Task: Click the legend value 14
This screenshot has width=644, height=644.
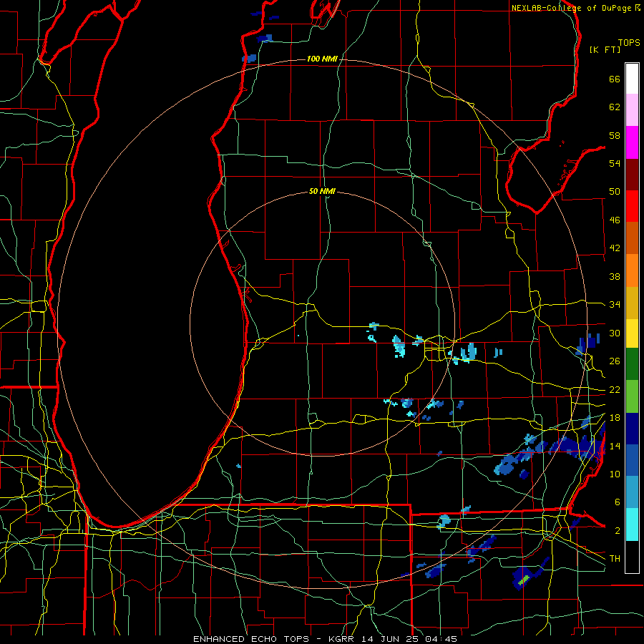Action: 615,446
